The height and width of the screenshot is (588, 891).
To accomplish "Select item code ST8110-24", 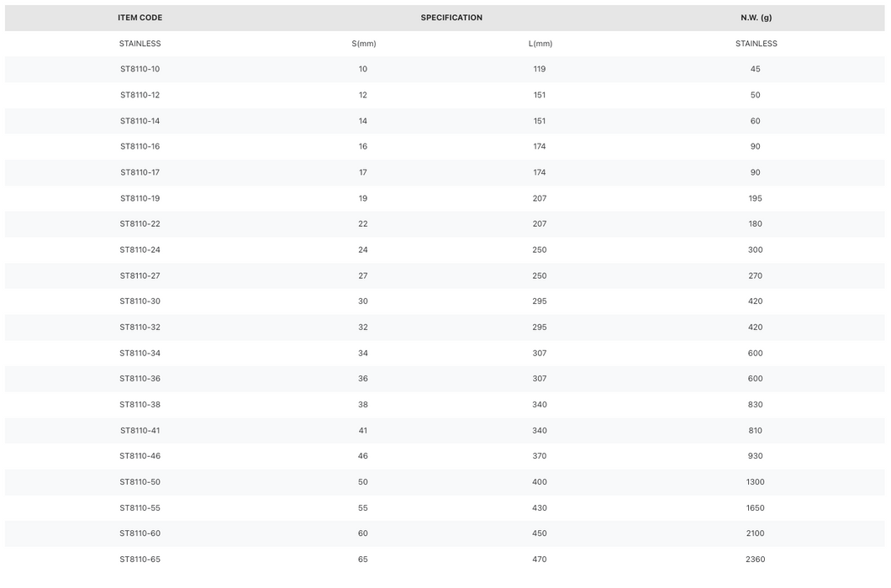I will (x=140, y=250).
